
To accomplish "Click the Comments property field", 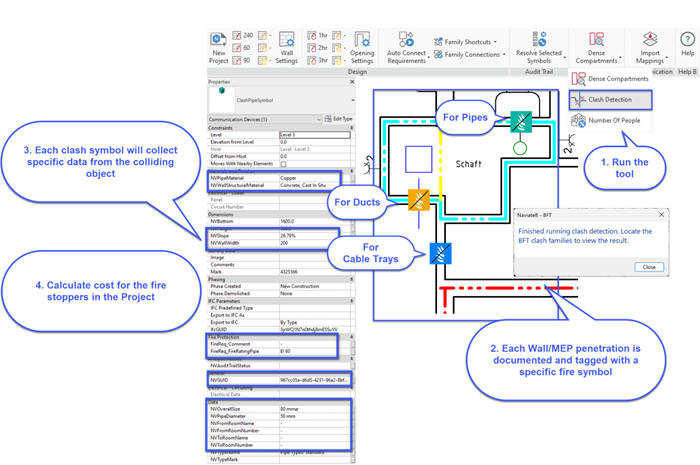I will coord(315,265).
